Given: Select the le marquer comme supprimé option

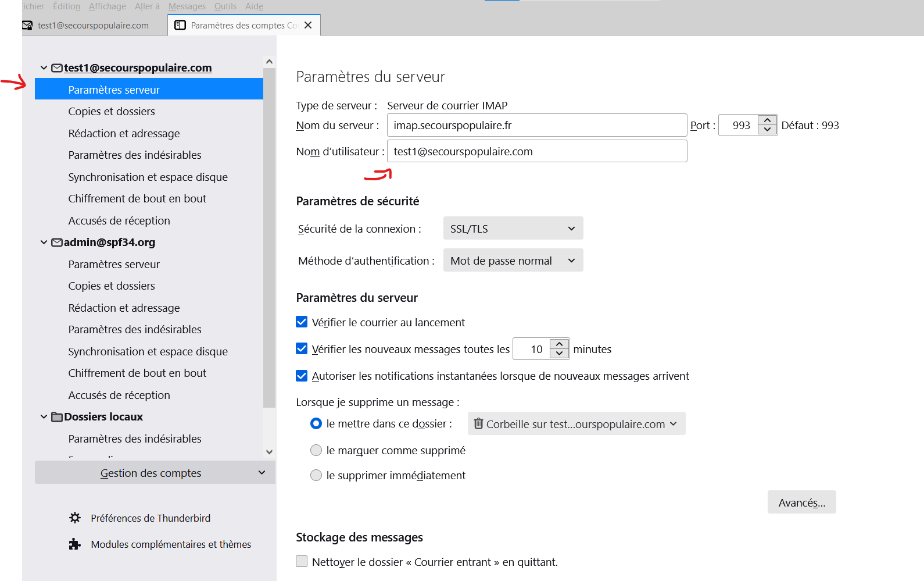Looking at the screenshot, I should [x=316, y=450].
